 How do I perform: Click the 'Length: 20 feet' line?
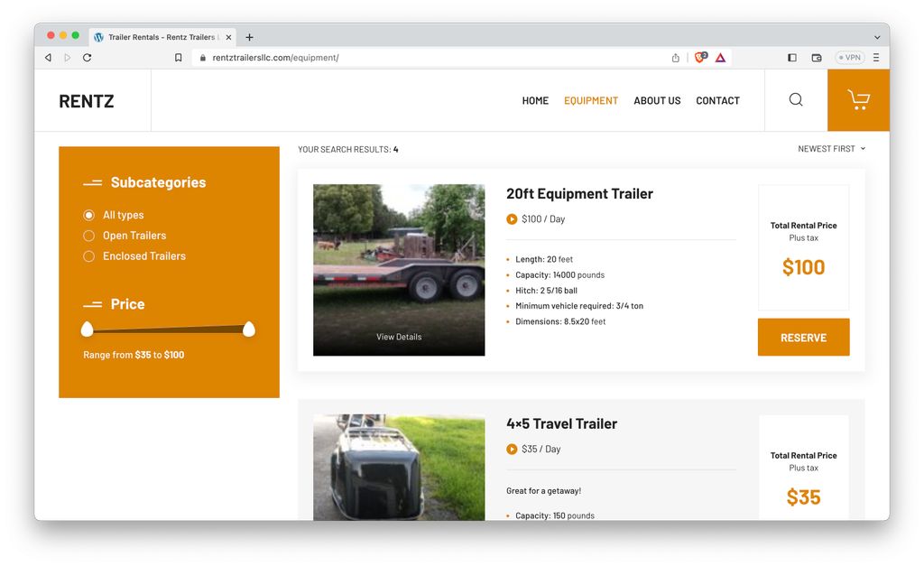[544, 259]
